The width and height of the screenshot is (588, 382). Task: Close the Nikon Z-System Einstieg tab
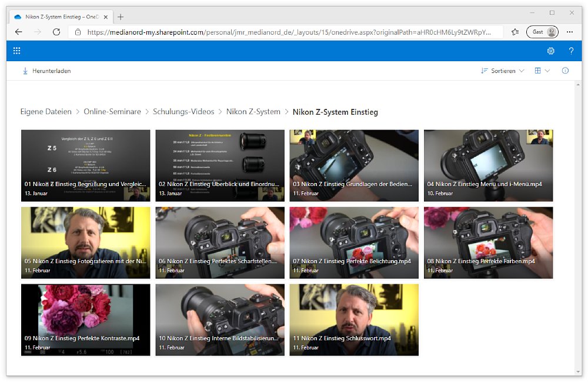[x=106, y=17]
